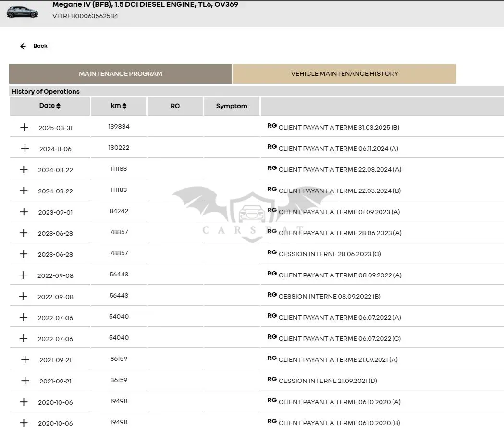Image resolution: width=504 pixels, height=430 pixels.
Task: Expand the 22.03.2024 (B) operation row
Action: point(24,191)
